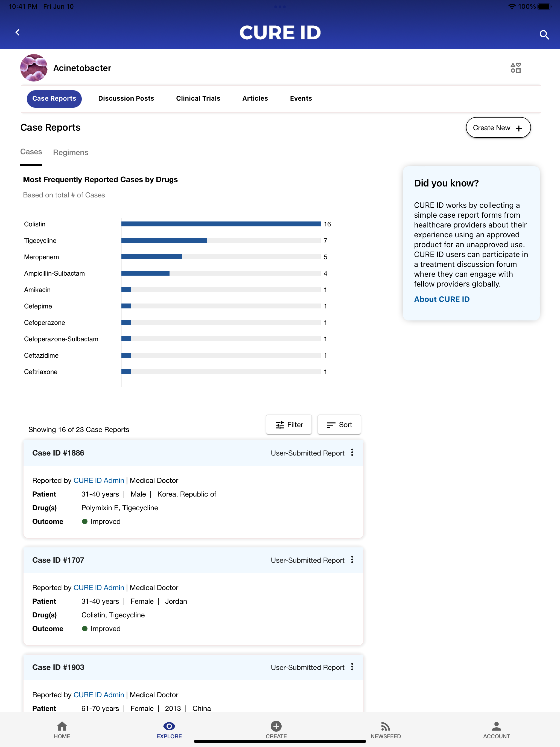Click Improved outcome in Case #1886
This screenshot has width=560, height=747.
coord(101,521)
